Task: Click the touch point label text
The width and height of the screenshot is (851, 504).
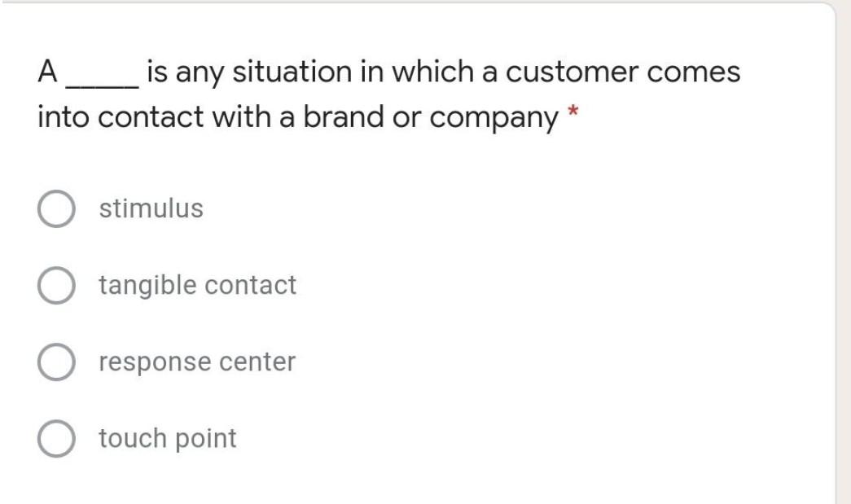Action: click(166, 436)
